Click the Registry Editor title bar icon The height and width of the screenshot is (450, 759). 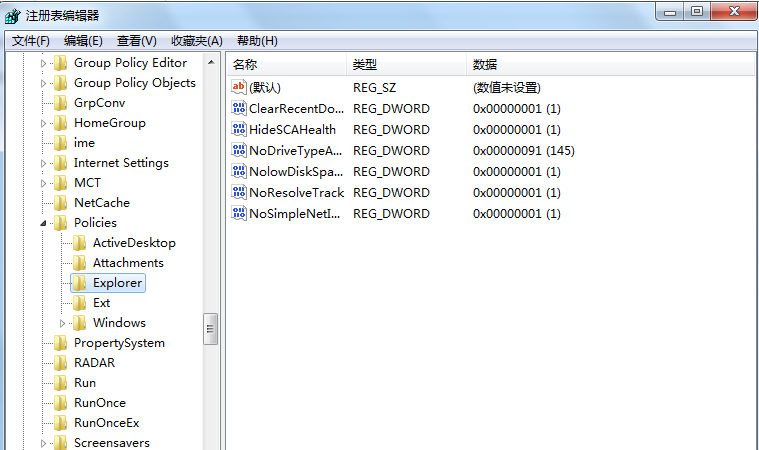[13, 15]
